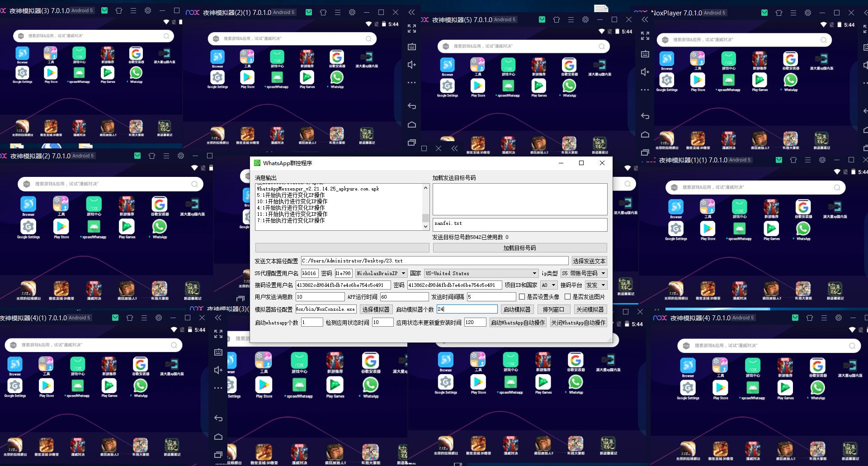868x466 pixels.
Task: Click the 消息输出 scrollbar down arrow
Action: coord(425,226)
